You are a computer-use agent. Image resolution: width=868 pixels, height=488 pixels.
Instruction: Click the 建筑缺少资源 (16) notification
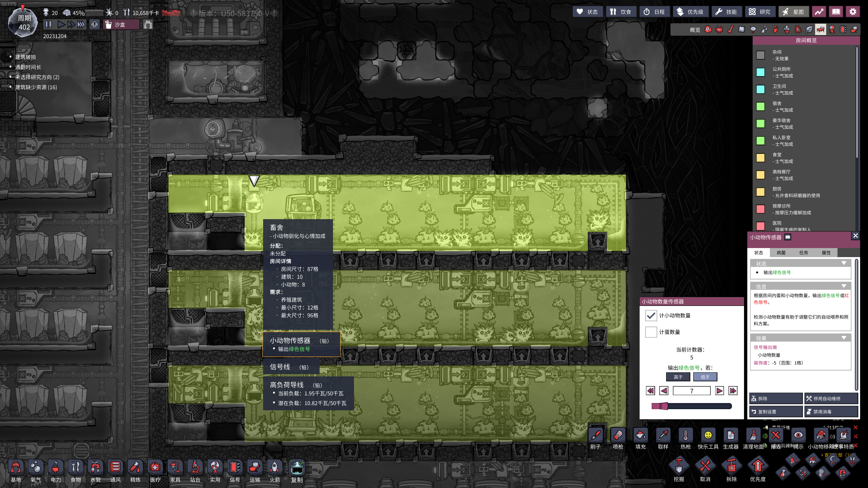click(x=36, y=87)
